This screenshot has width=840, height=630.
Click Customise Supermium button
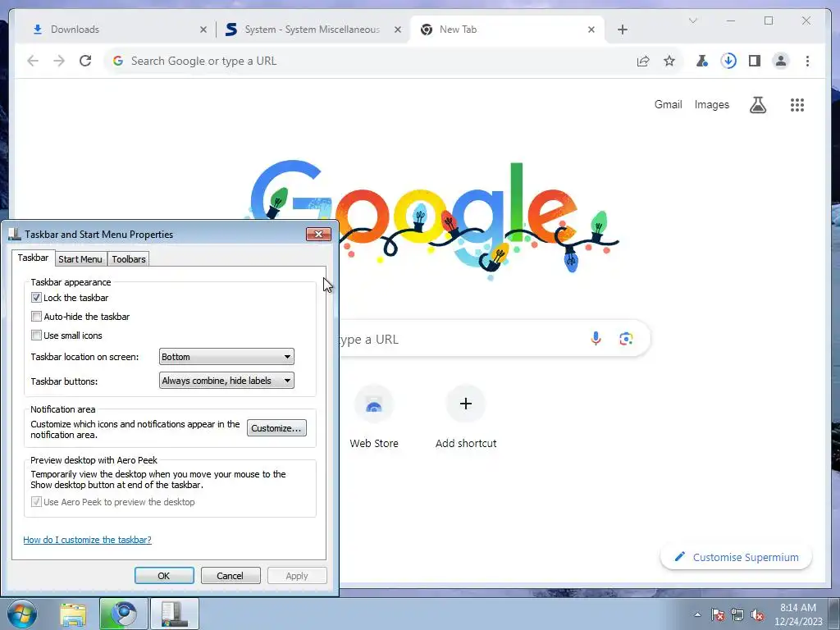pos(736,557)
